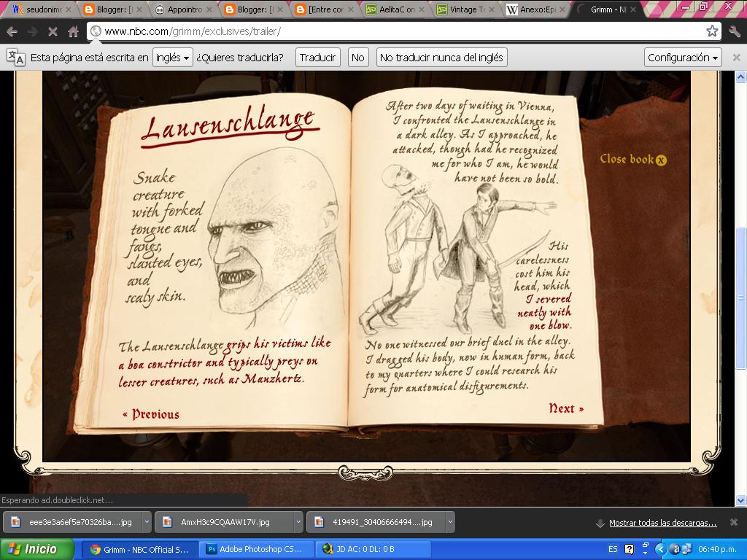Switch to the first Blogger tab
The height and width of the screenshot is (560, 747).
click(x=112, y=9)
